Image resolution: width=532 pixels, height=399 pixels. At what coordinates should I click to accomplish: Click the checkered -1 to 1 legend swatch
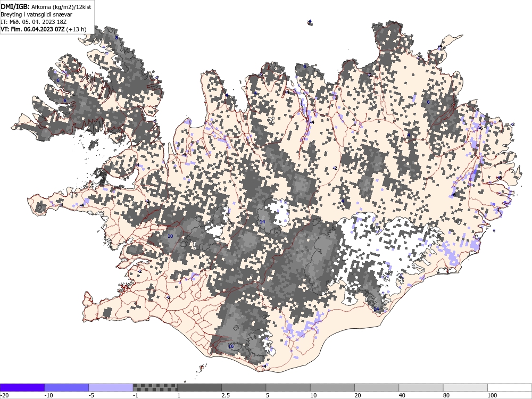click(x=155, y=387)
